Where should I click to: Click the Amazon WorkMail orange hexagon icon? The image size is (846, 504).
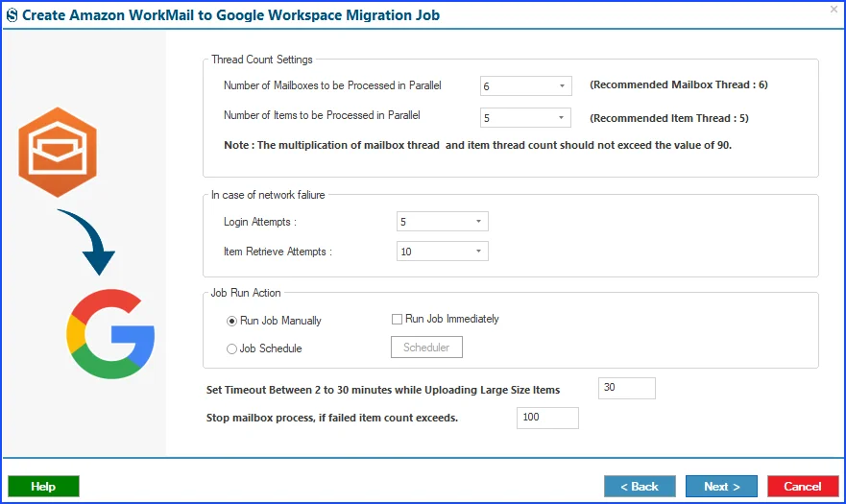click(58, 153)
